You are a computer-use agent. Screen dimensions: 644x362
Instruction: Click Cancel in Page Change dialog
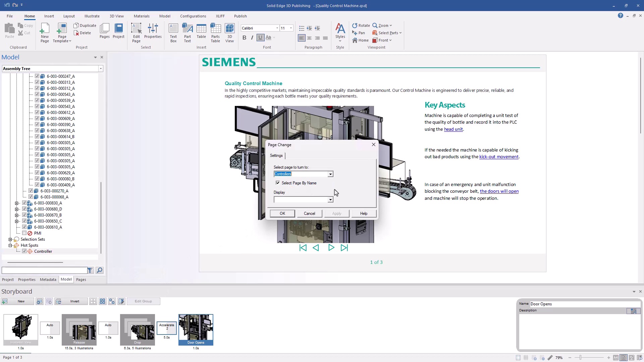click(309, 214)
